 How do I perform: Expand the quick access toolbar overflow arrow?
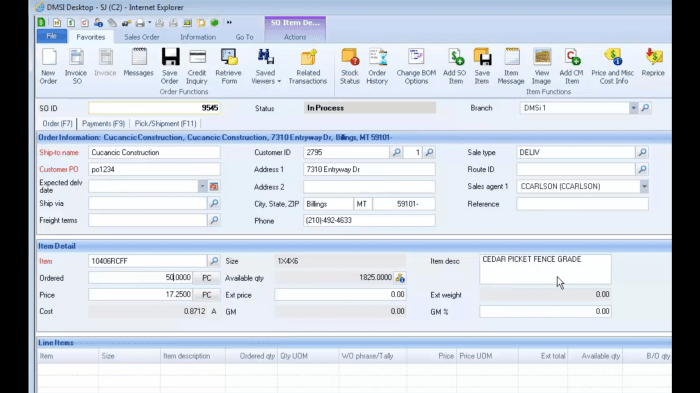click(x=229, y=22)
